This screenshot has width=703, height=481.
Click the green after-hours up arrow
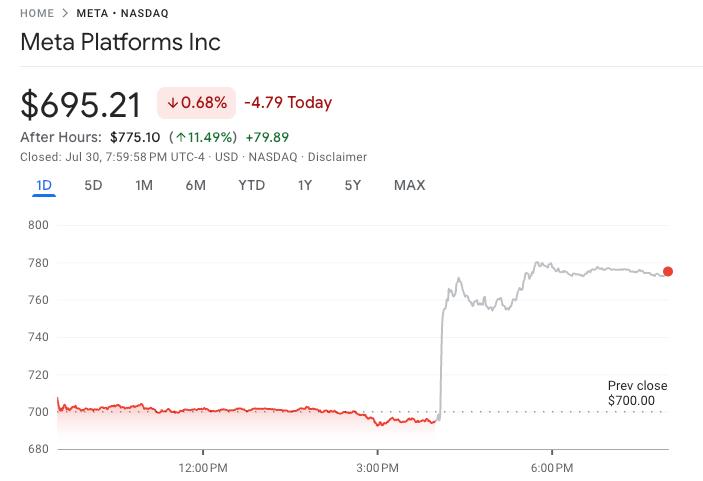pos(180,137)
